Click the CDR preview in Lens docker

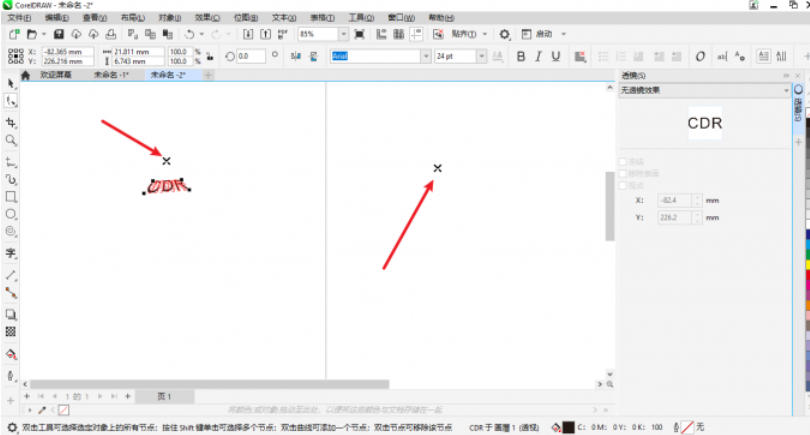(x=705, y=123)
